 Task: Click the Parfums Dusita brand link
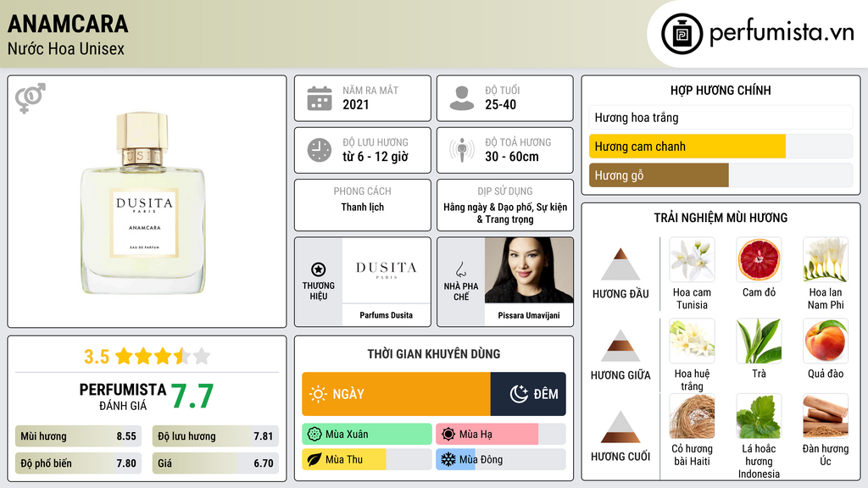387,315
